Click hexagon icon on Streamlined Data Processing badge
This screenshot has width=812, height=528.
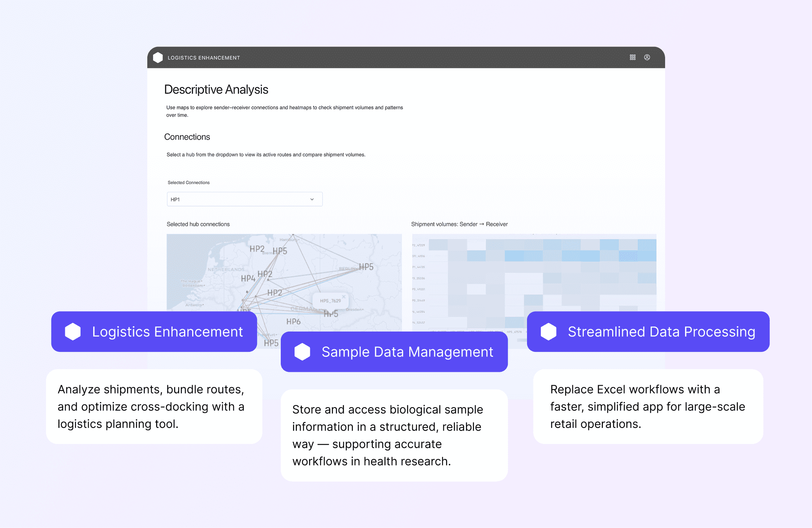pyautogui.click(x=548, y=332)
